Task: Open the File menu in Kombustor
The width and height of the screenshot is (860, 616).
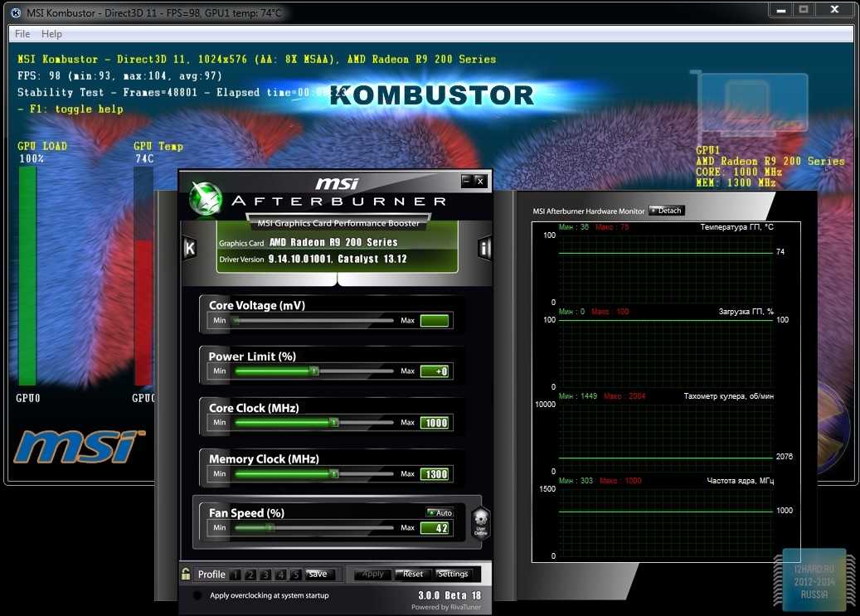Action: 22,34
